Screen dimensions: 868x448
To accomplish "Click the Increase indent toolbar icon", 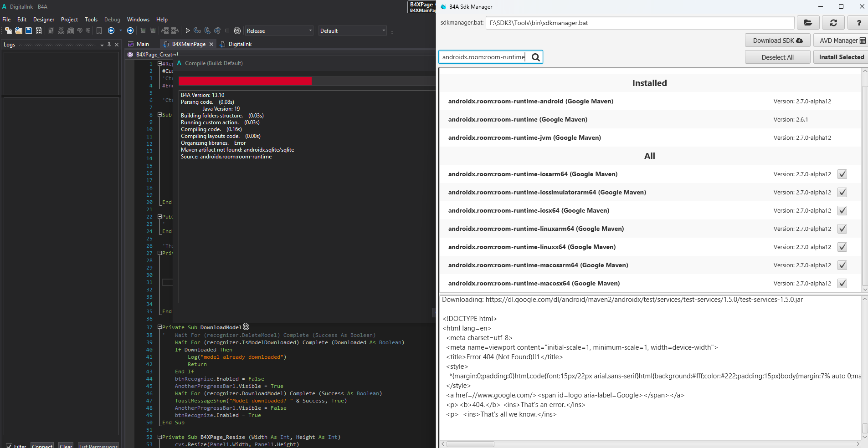I will (x=175, y=31).
